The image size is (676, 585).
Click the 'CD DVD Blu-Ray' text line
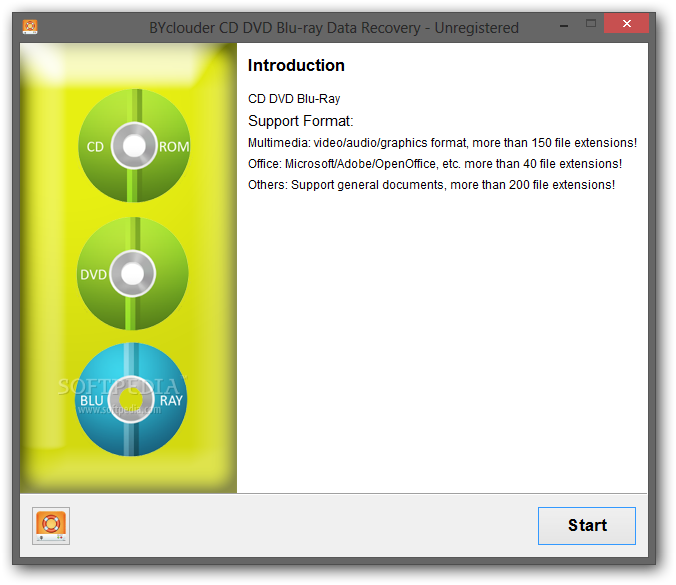click(294, 99)
